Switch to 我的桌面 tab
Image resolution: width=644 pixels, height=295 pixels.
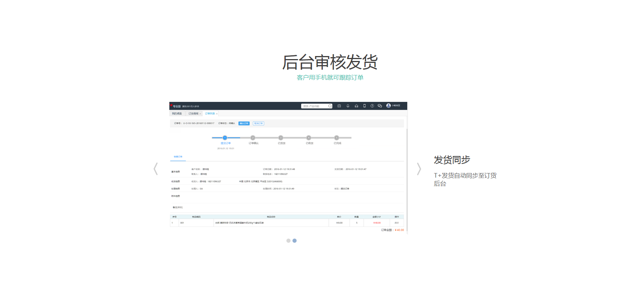[177, 114]
